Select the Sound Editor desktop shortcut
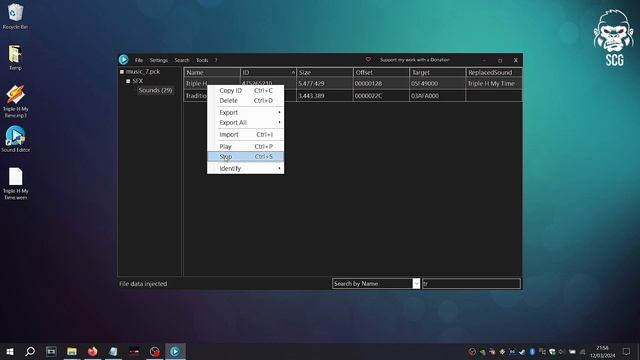The height and width of the screenshot is (360, 640). 15,139
